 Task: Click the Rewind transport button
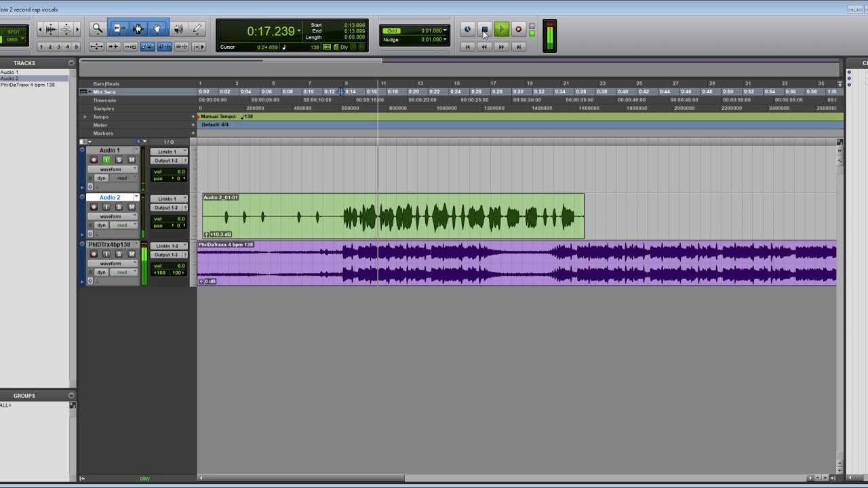pyautogui.click(x=484, y=47)
